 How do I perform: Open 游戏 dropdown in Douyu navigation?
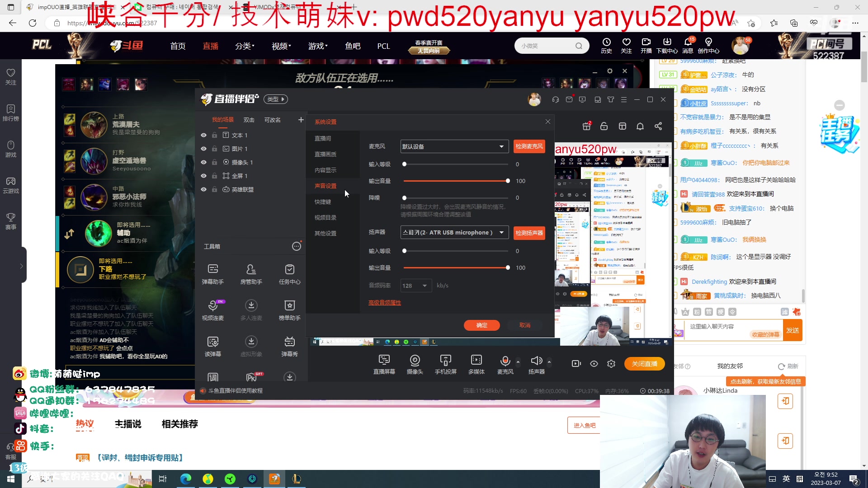318,46
